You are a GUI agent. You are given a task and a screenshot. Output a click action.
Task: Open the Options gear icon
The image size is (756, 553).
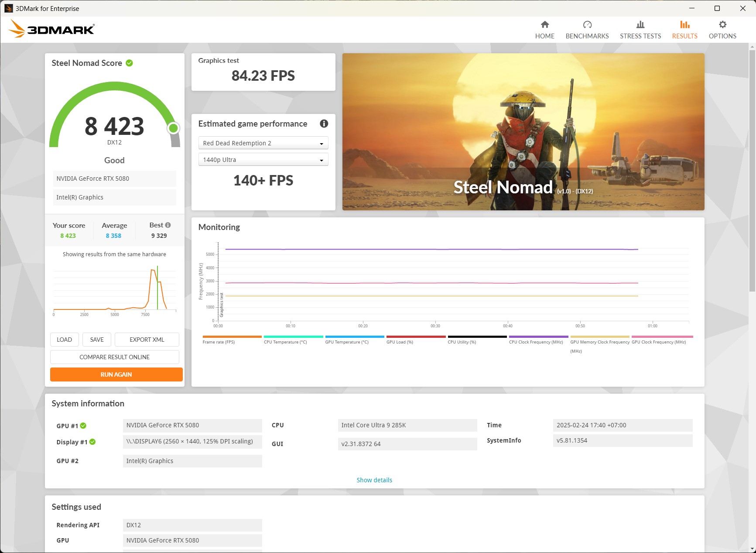click(x=722, y=25)
